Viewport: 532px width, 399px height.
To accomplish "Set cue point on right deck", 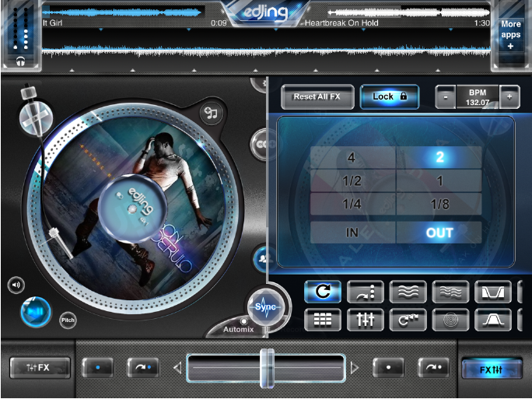I will coord(388,367).
